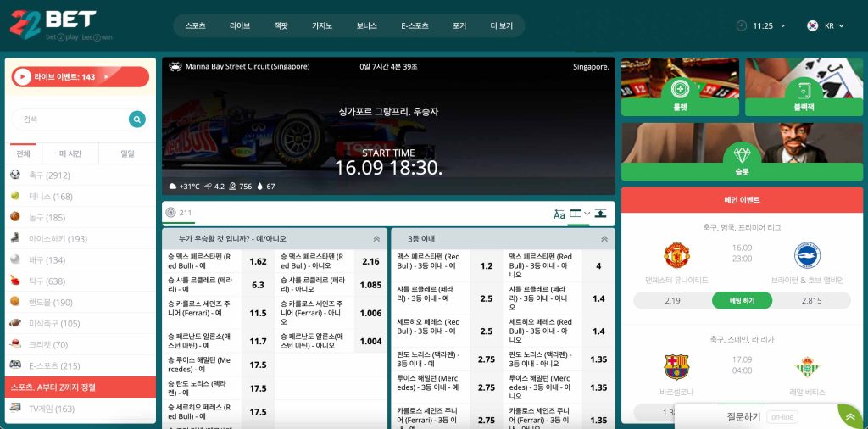Image resolution: width=868 pixels, height=429 pixels.
Task: Open the 보너스 menu
Action: coord(366,25)
